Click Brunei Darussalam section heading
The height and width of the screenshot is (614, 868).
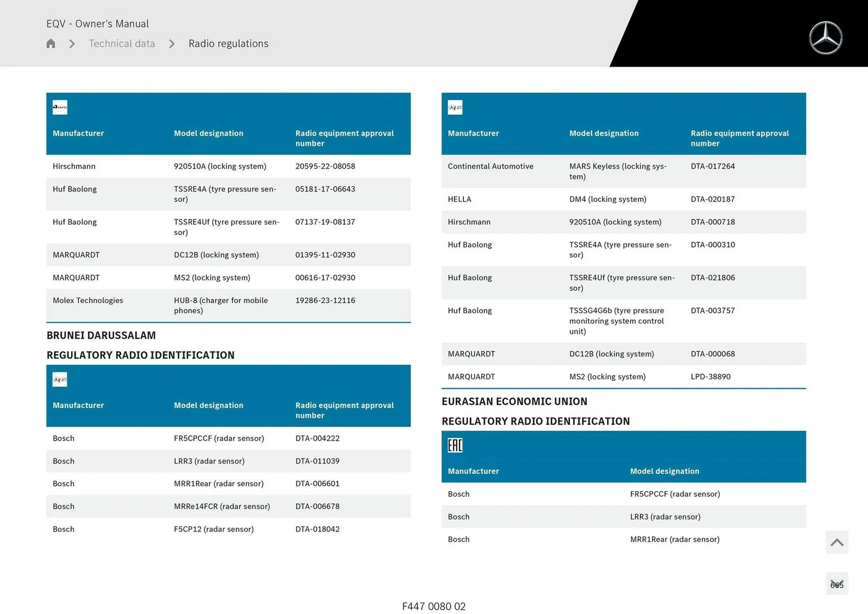coord(101,335)
